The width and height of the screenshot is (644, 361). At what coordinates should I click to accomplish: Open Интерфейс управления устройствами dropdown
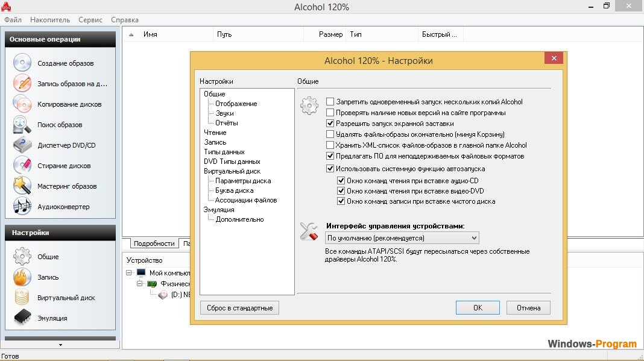click(x=402, y=238)
